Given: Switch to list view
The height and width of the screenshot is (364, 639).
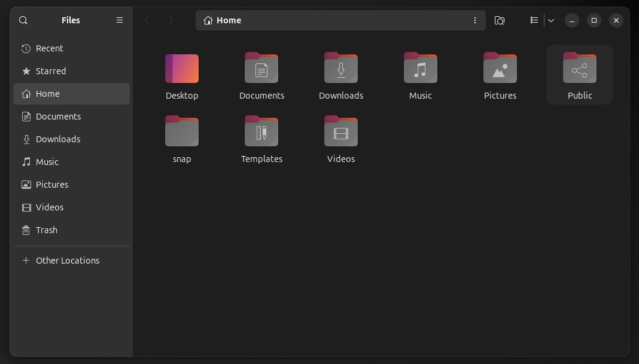Looking at the screenshot, I should [534, 20].
